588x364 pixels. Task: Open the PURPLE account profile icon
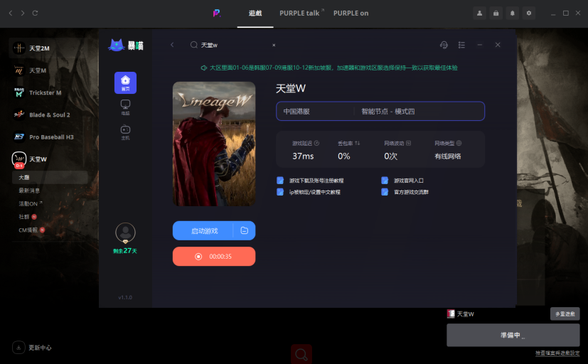click(x=479, y=13)
